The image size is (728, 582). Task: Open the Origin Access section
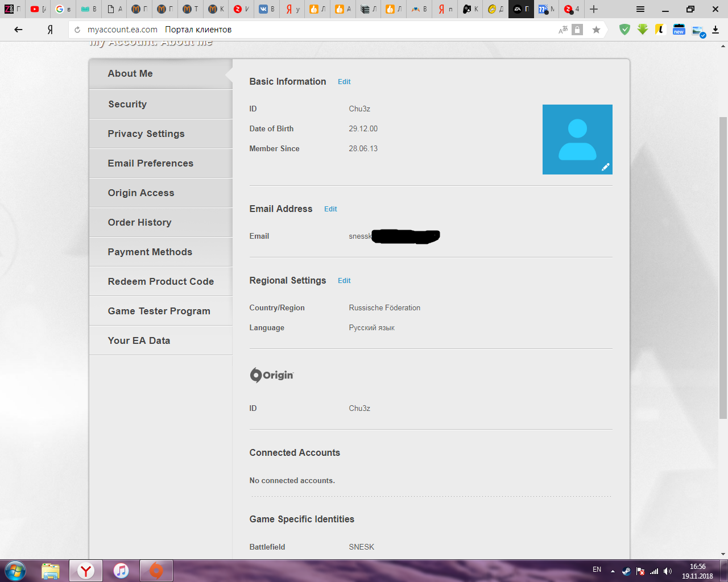point(160,193)
